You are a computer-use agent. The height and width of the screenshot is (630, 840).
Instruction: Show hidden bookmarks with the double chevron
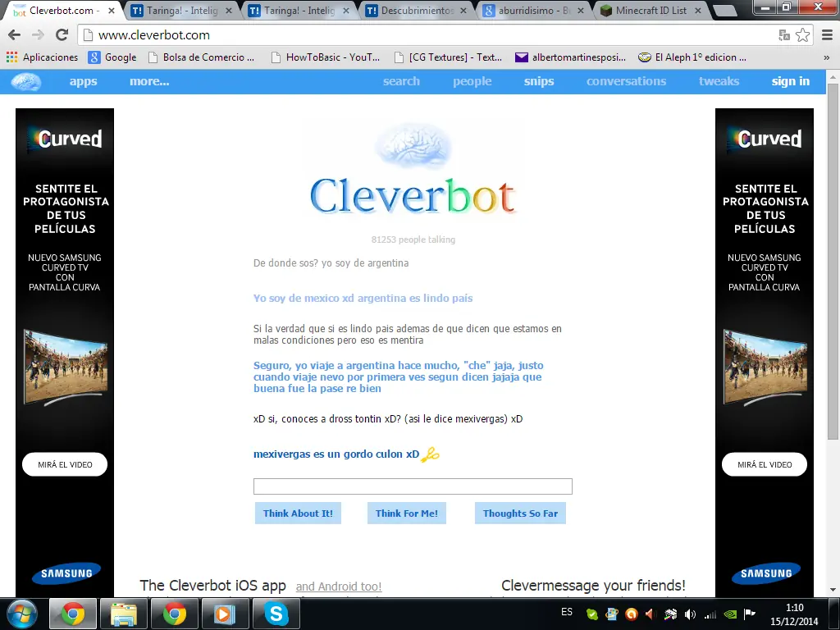tap(827, 57)
